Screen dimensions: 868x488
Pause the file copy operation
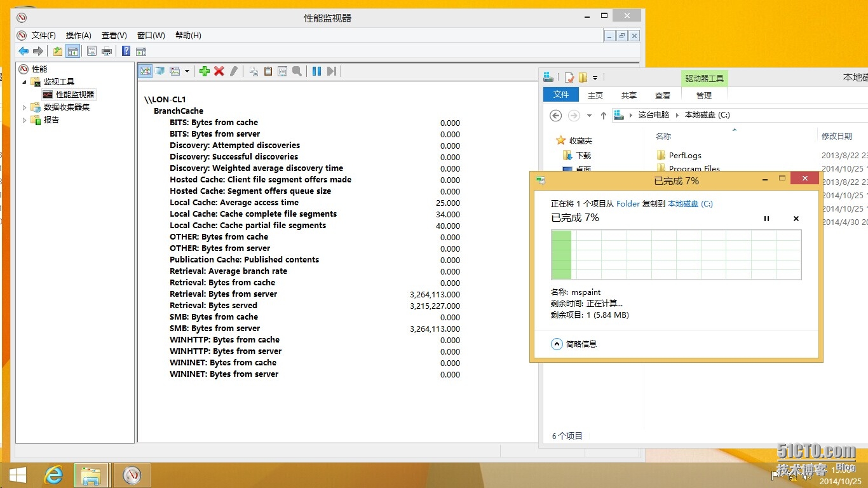(x=766, y=219)
